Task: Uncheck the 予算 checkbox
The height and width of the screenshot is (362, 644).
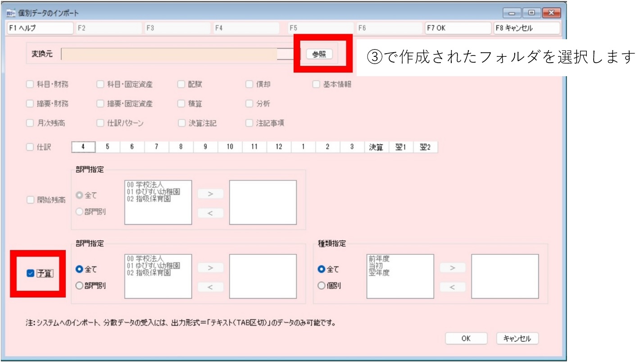Action: pos(31,273)
